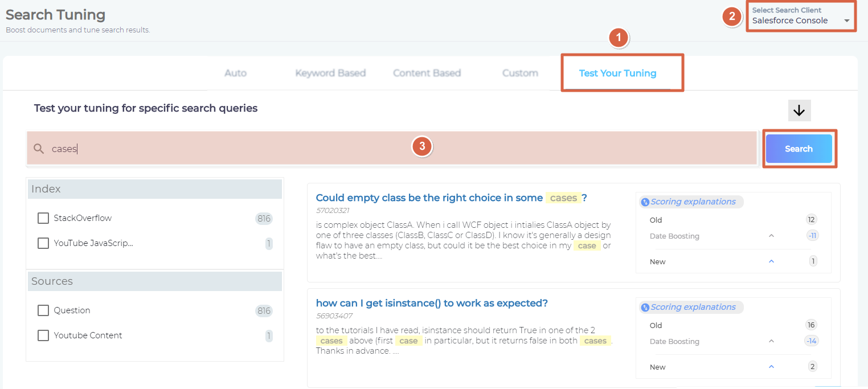
Task: Collapse the New score row in first result
Action: click(771, 261)
